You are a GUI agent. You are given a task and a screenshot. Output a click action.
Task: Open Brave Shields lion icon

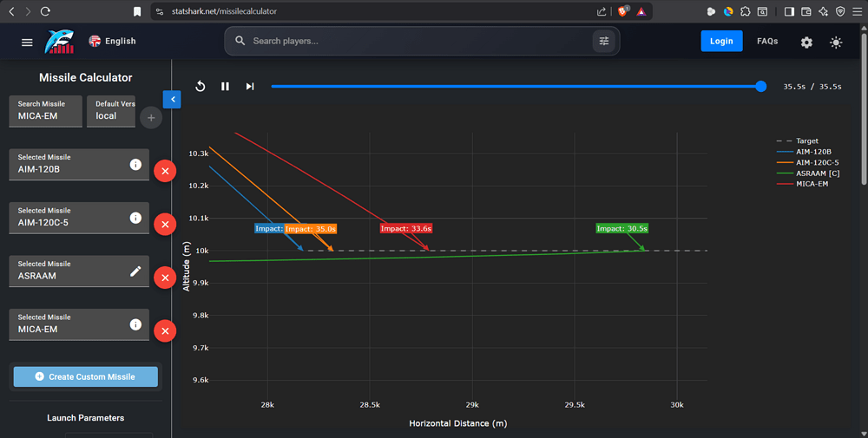coord(622,11)
